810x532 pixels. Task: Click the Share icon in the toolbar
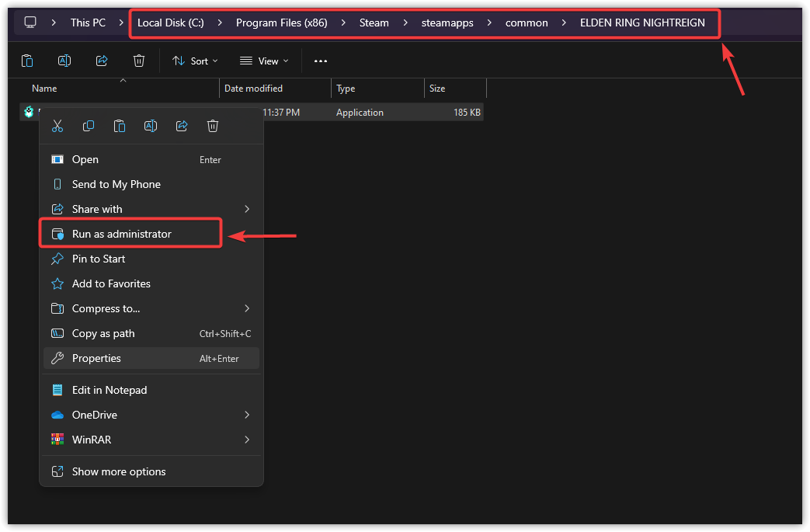pos(102,61)
